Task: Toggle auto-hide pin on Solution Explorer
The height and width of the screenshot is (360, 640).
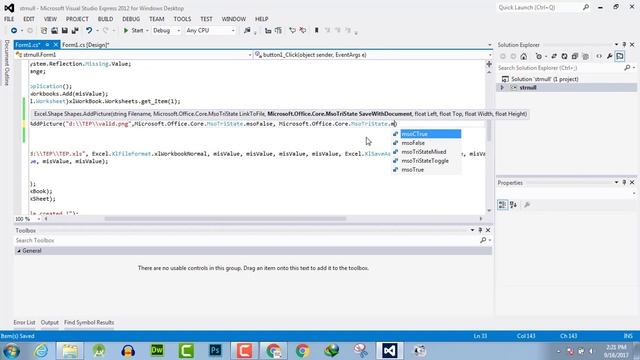Action: coord(624,44)
